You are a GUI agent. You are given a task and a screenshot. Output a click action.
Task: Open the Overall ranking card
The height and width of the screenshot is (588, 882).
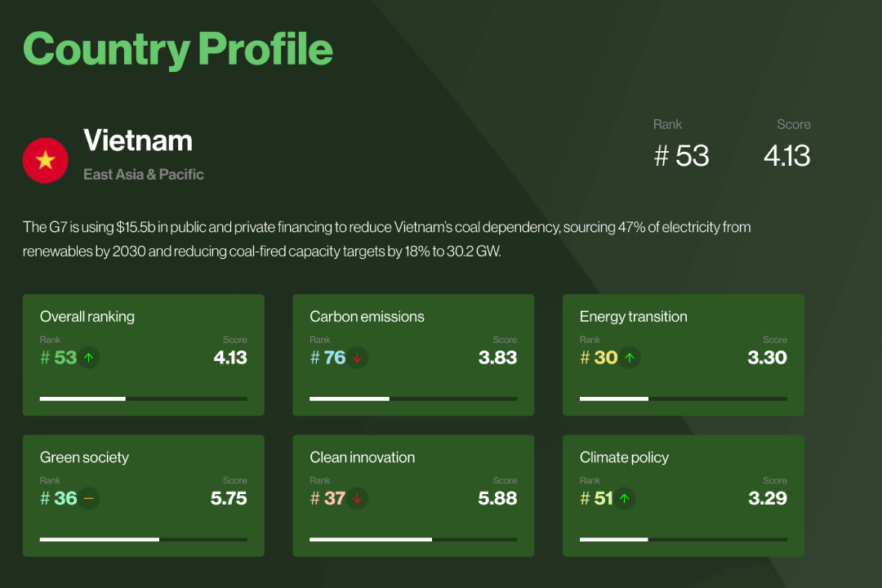(144, 355)
